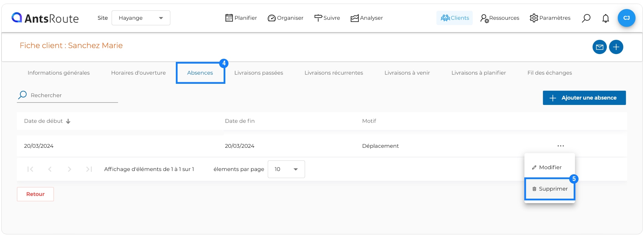Open the three-dot menu for the Déplacement row
The image size is (644, 238).
pyautogui.click(x=561, y=146)
